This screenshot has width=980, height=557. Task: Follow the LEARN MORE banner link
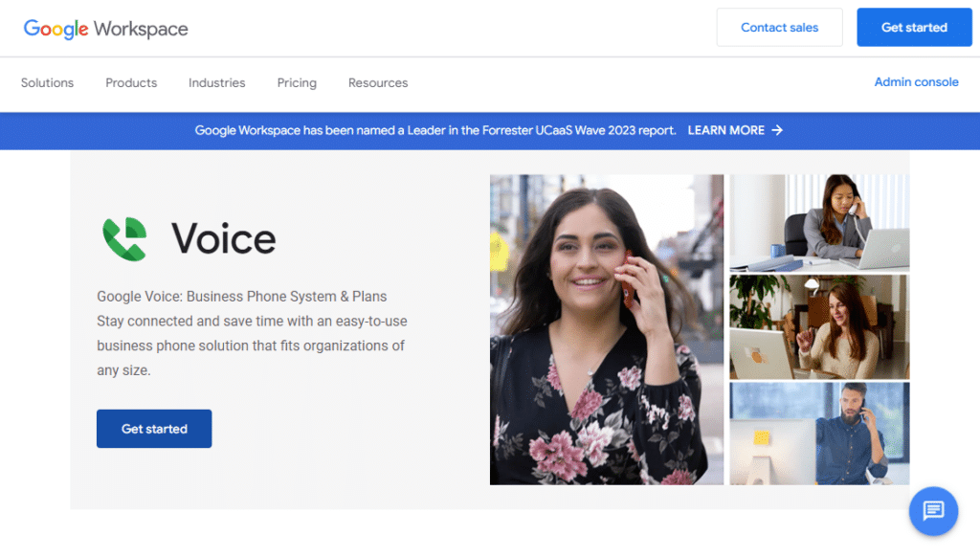[x=726, y=130]
